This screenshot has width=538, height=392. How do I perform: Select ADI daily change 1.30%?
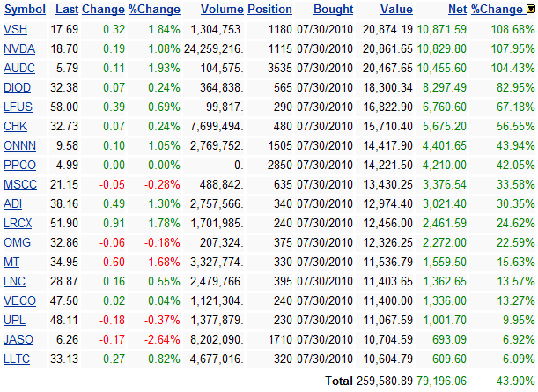(164, 204)
